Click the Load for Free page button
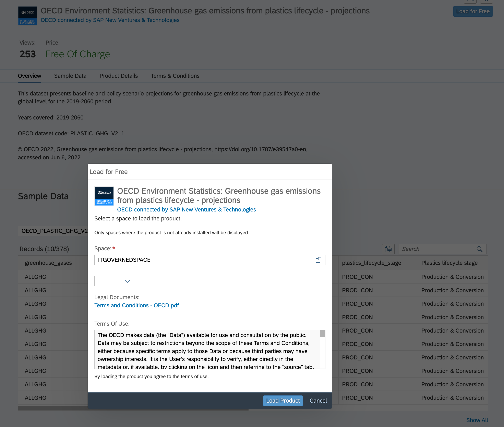The image size is (504, 427). coord(473,11)
